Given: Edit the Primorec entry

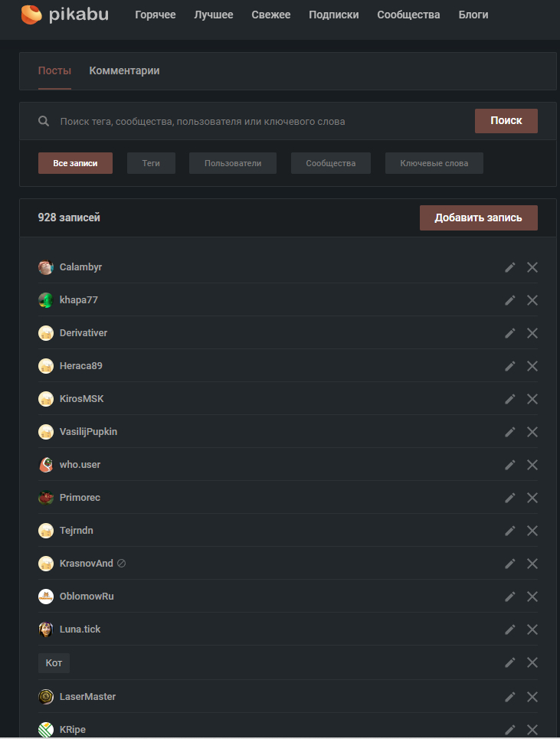Looking at the screenshot, I should click(x=509, y=499).
